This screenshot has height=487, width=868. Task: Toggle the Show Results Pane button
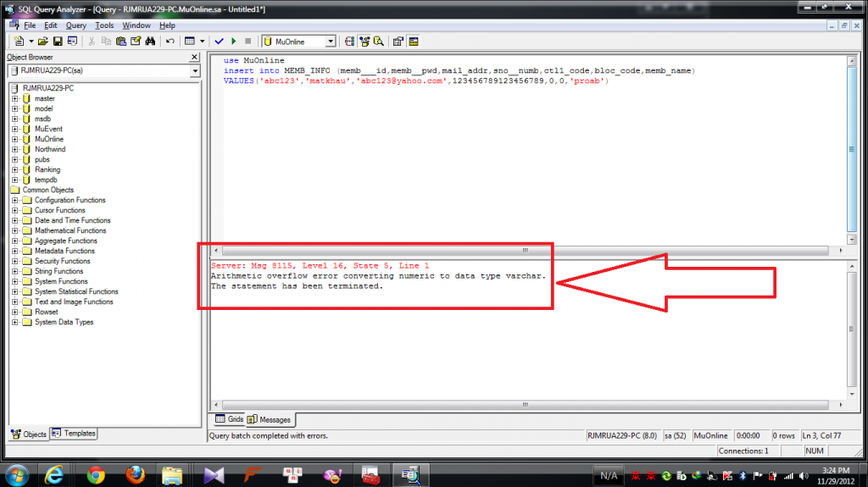(414, 41)
